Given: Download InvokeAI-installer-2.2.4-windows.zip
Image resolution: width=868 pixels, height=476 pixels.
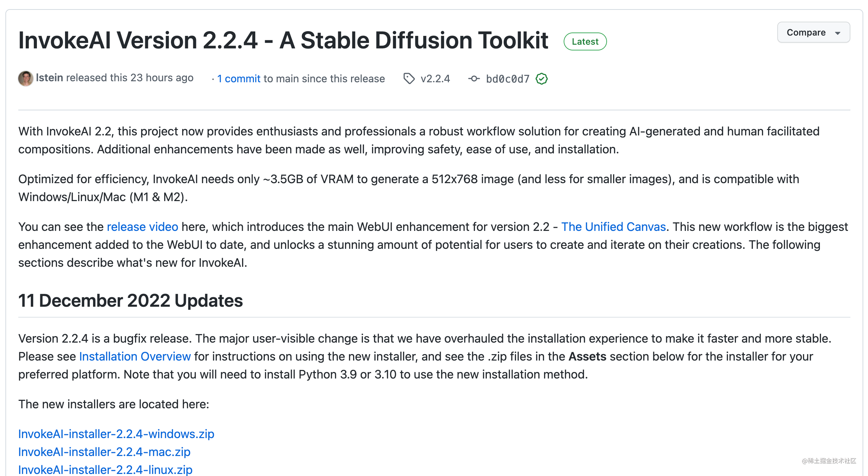Looking at the screenshot, I should tap(116, 434).
